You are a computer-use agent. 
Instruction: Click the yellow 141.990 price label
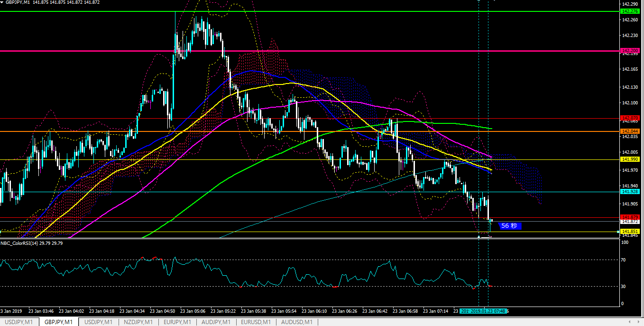click(630, 159)
